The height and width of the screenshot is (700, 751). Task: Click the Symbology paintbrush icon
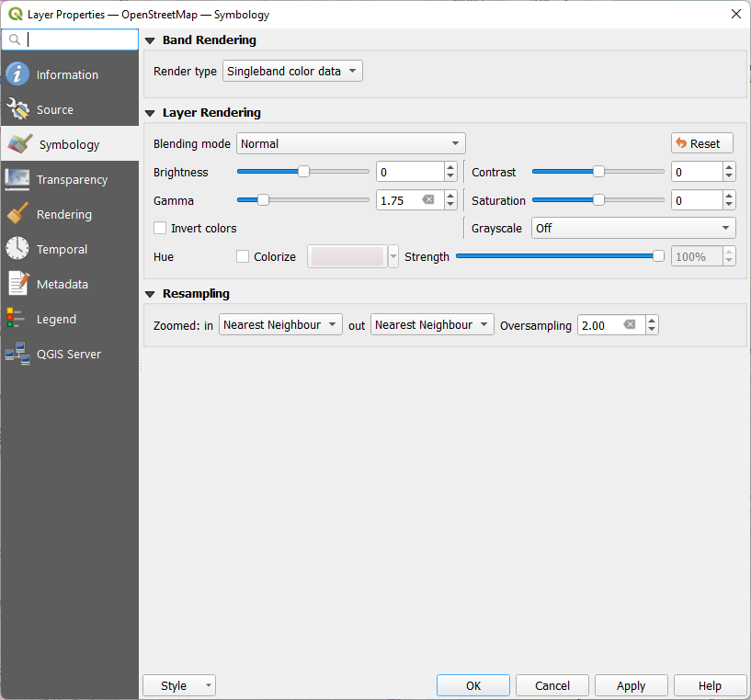coord(20,144)
